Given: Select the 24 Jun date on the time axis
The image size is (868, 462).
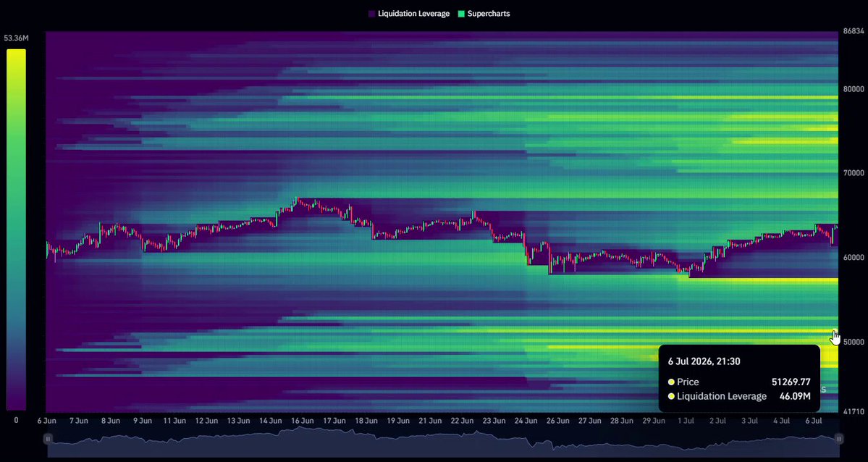Looking at the screenshot, I should click(526, 421).
